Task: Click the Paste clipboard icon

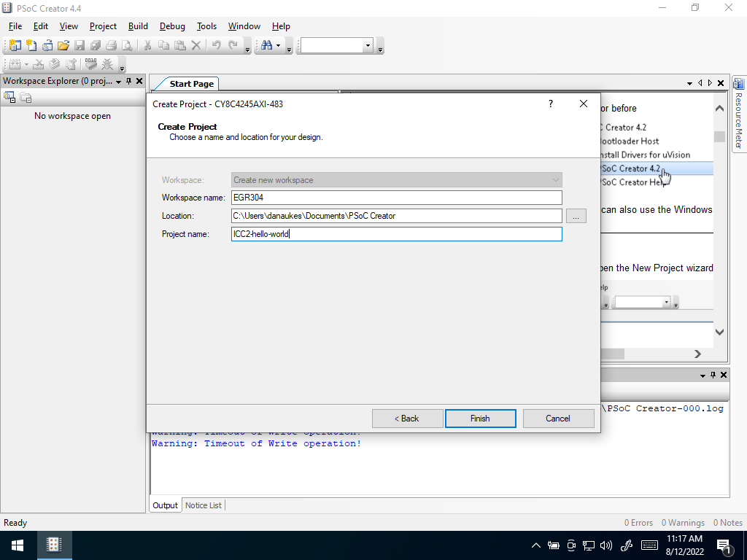Action: tap(179, 45)
